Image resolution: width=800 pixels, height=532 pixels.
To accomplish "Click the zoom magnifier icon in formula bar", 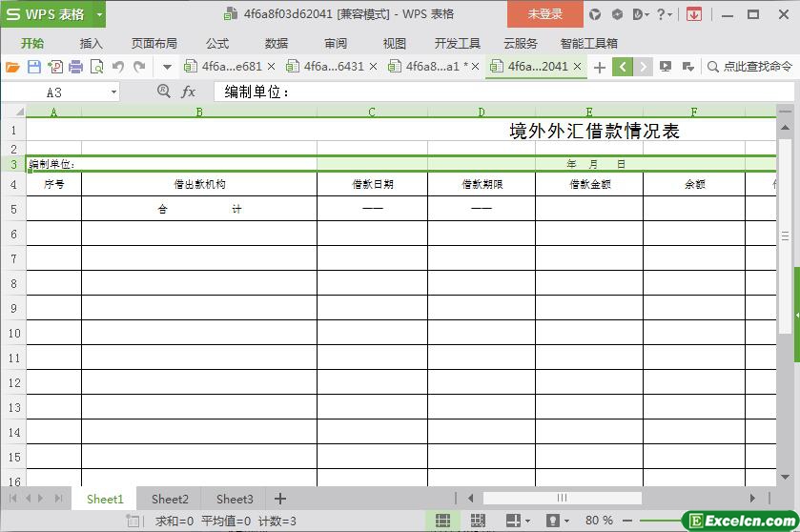I will [164, 92].
